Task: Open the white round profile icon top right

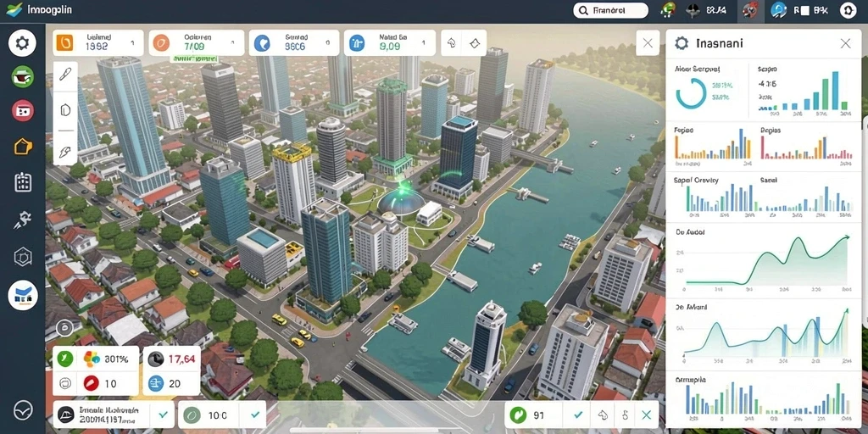Action: [848, 10]
